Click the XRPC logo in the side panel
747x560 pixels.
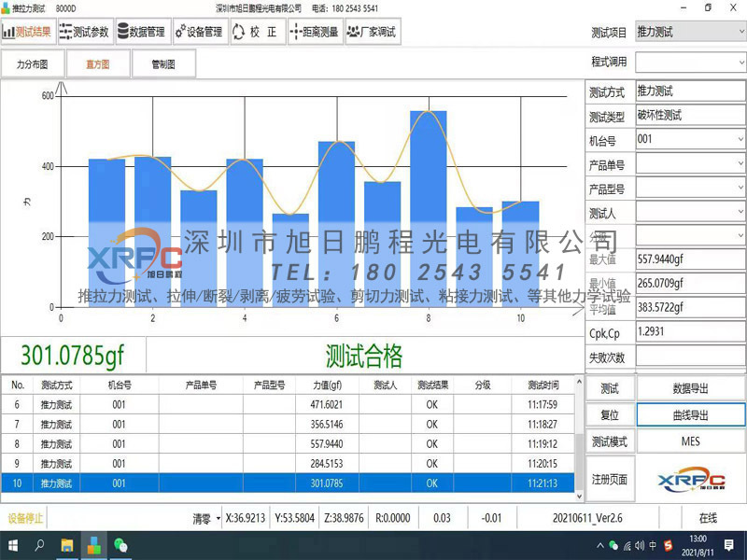coord(691,479)
